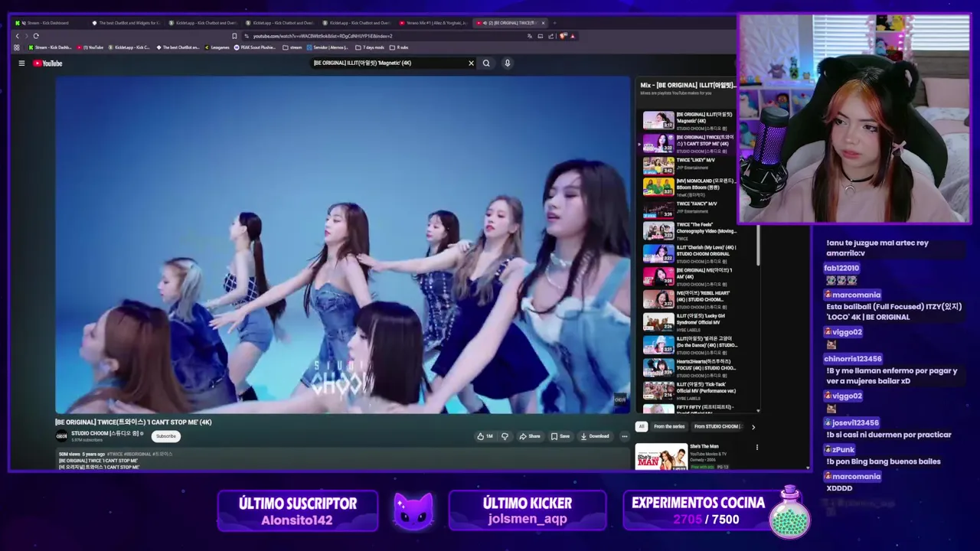Show more filter chips with right arrow
The width and height of the screenshot is (980, 551).
(x=753, y=427)
